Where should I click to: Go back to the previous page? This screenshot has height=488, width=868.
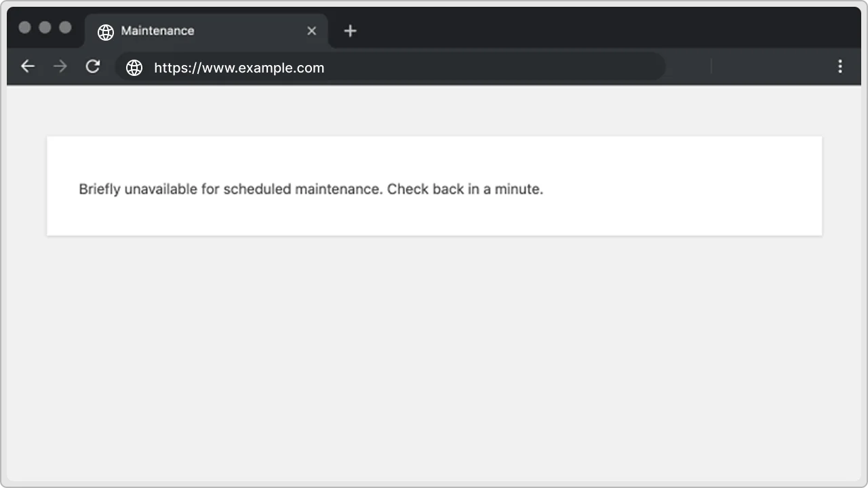coord(27,66)
